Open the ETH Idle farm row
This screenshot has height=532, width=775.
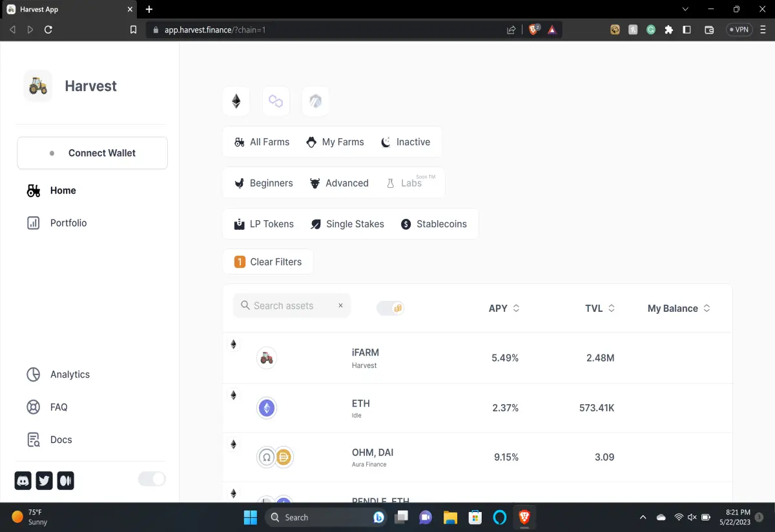[x=477, y=408]
